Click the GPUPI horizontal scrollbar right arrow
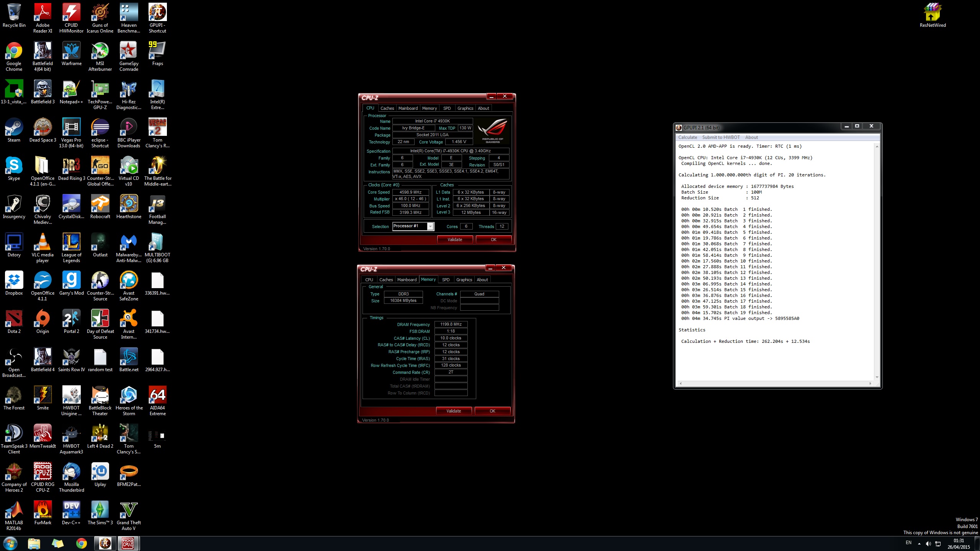 [870, 383]
